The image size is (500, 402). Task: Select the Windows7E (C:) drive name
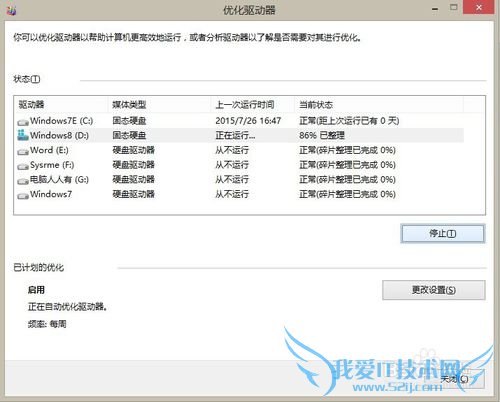pos(62,121)
